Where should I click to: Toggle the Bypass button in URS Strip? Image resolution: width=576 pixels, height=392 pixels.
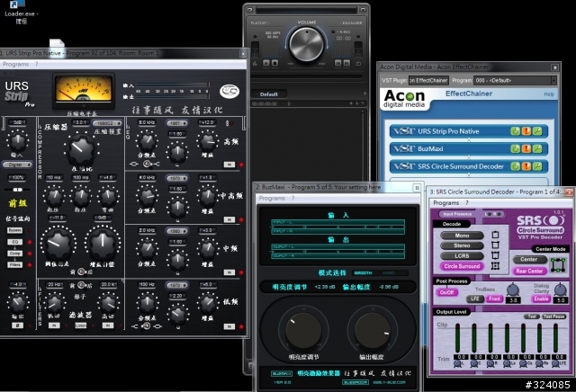click(14, 230)
